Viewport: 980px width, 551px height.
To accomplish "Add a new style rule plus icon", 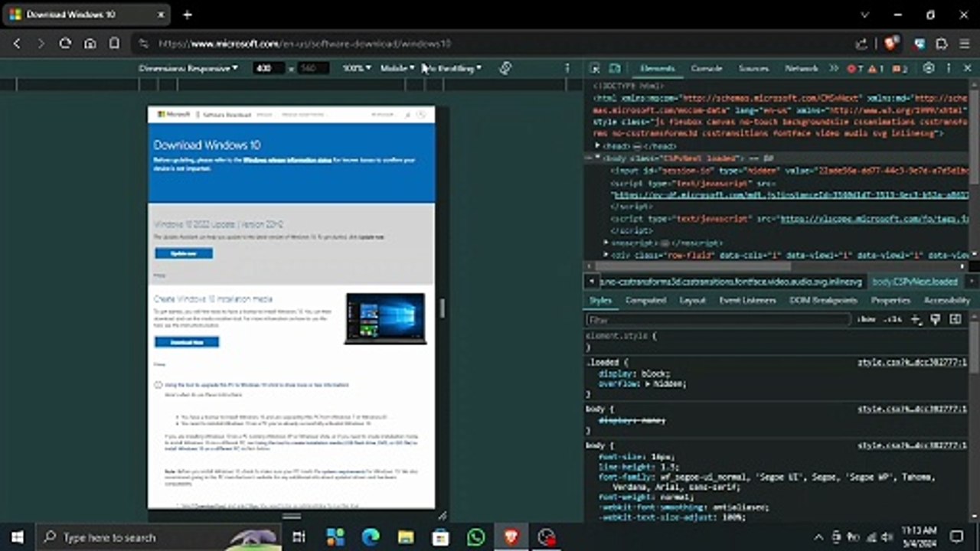I will 916,319.
